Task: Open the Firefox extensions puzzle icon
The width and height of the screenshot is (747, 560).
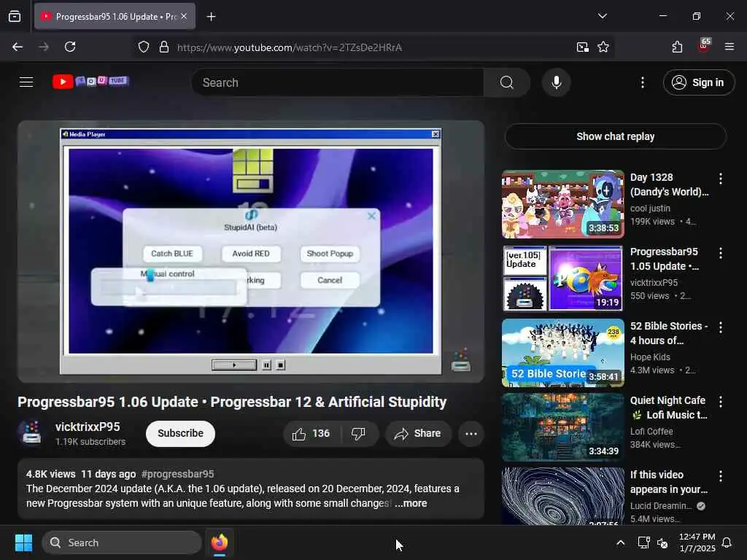Action: click(677, 47)
